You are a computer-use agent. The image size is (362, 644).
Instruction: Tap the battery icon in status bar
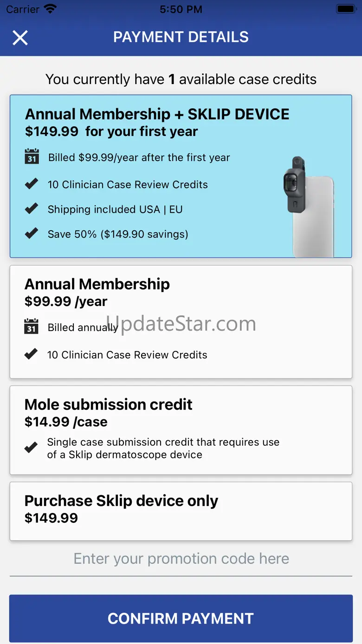tap(345, 9)
